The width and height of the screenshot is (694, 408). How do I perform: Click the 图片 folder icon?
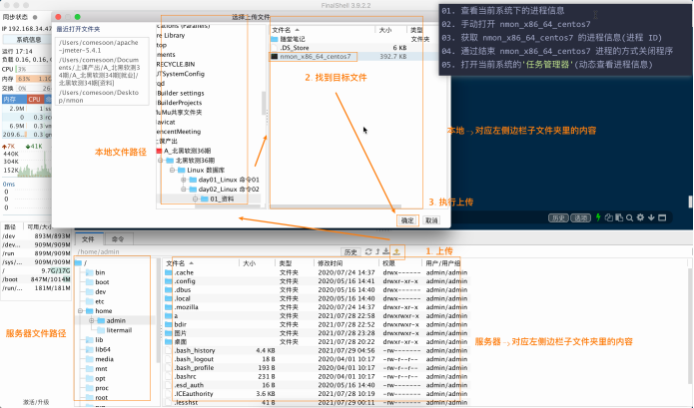[x=169, y=333]
